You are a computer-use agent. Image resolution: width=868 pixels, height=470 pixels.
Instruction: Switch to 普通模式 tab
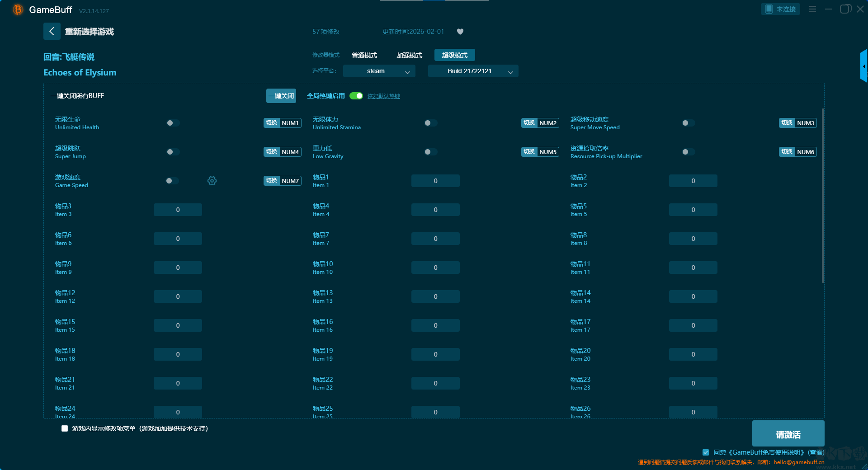pyautogui.click(x=364, y=55)
